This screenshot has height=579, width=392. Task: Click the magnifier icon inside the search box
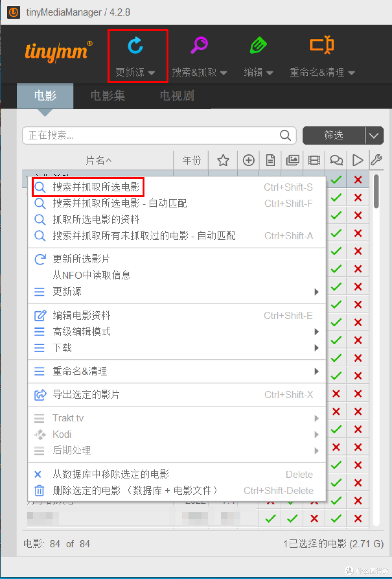pos(286,135)
